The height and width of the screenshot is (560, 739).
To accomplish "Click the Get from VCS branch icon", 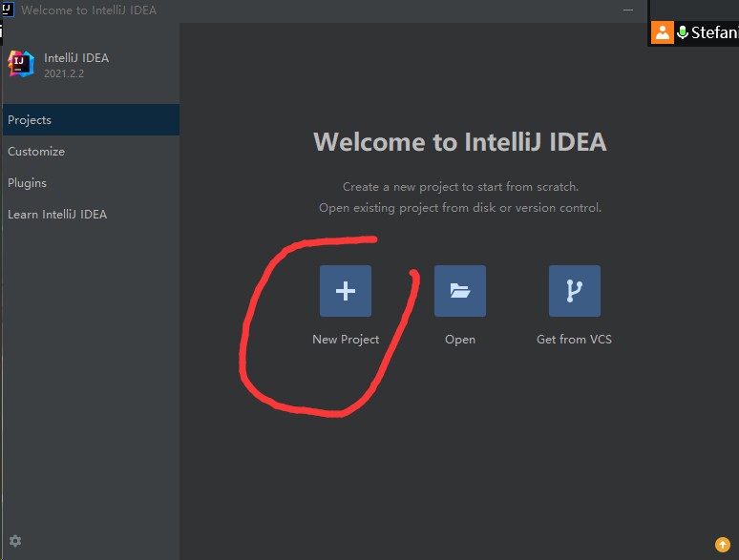I will tap(575, 291).
